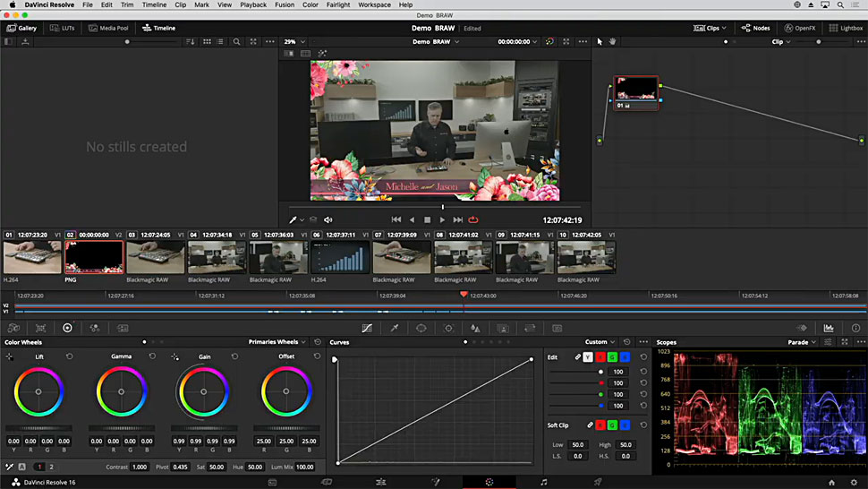Open the LUTs panel
868x489 pixels.
click(62, 28)
